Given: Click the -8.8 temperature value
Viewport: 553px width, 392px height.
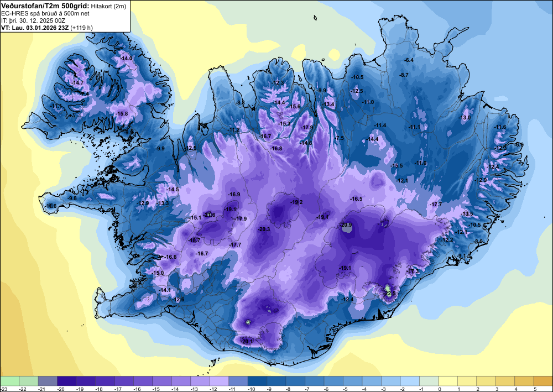Looking at the screenshot, I should coord(240,103).
